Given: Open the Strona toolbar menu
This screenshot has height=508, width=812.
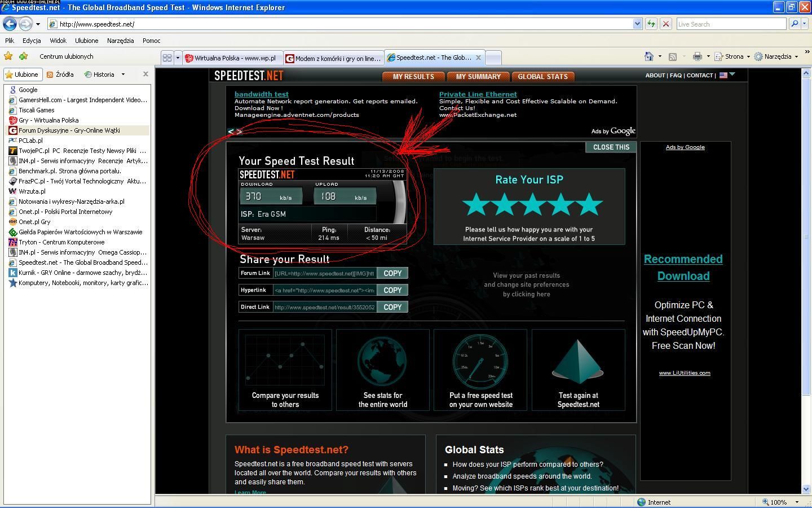Looking at the screenshot, I should (x=732, y=56).
